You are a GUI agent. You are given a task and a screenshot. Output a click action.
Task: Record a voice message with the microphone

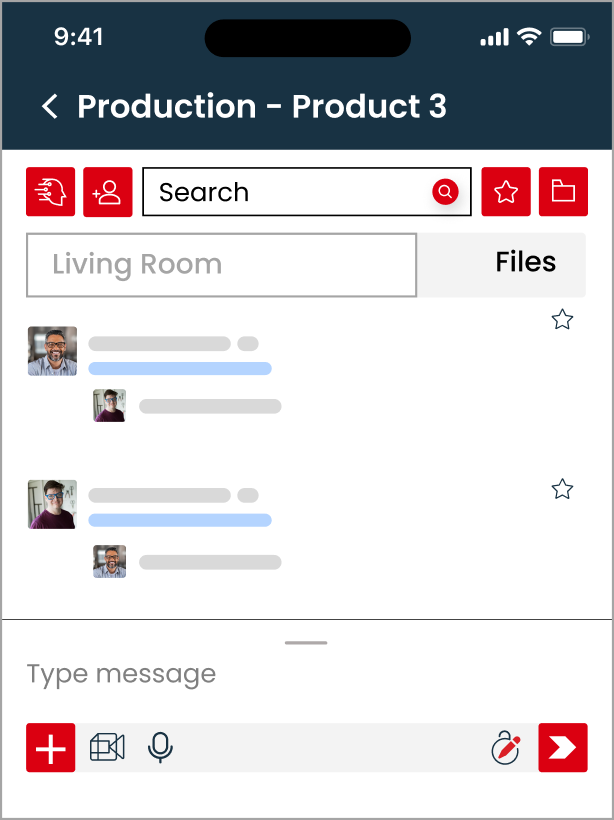(160, 747)
